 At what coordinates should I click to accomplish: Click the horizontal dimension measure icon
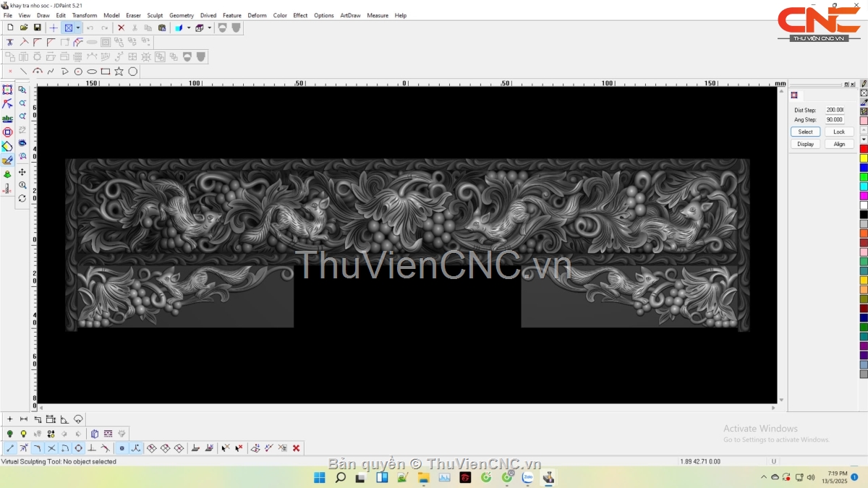(x=24, y=419)
